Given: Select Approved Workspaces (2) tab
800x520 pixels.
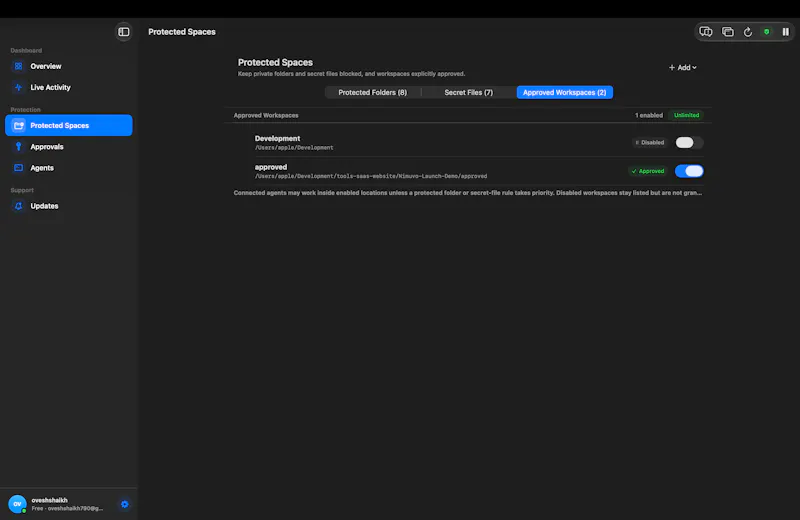Looking at the screenshot, I should 564,92.
